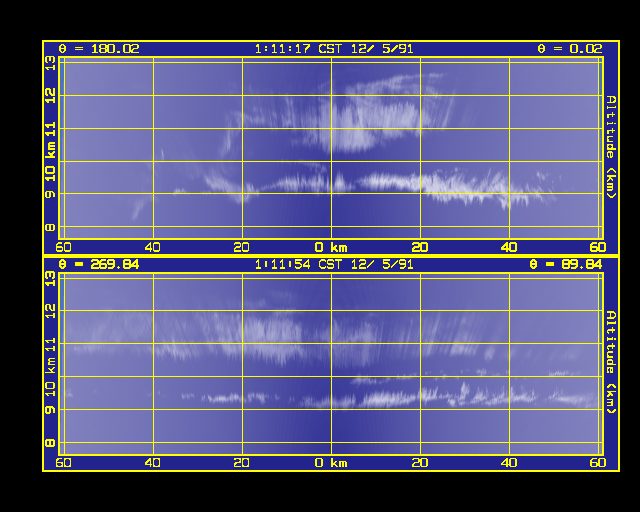Select altitude tick "9" in bottom panel
Screen dimensions: 640x512
(50, 410)
